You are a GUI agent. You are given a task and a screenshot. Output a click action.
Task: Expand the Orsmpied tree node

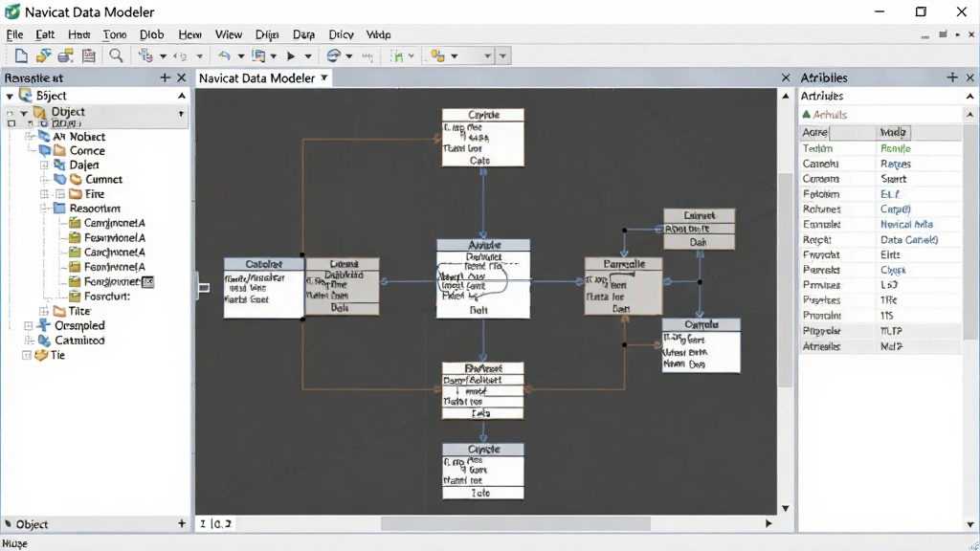click(x=28, y=325)
